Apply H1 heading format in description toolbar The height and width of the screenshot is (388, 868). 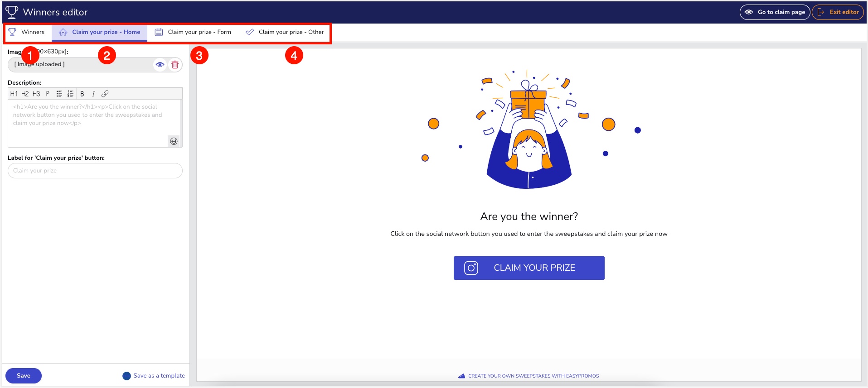[x=14, y=94]
